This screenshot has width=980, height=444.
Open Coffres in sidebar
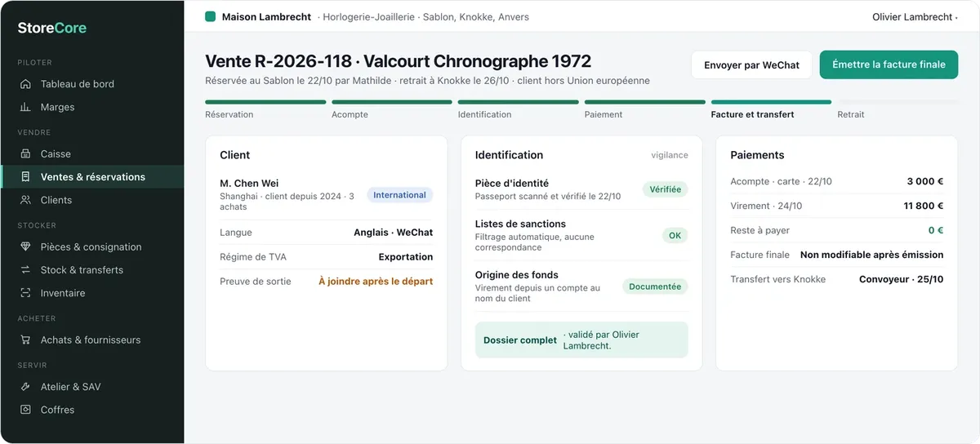91,410
